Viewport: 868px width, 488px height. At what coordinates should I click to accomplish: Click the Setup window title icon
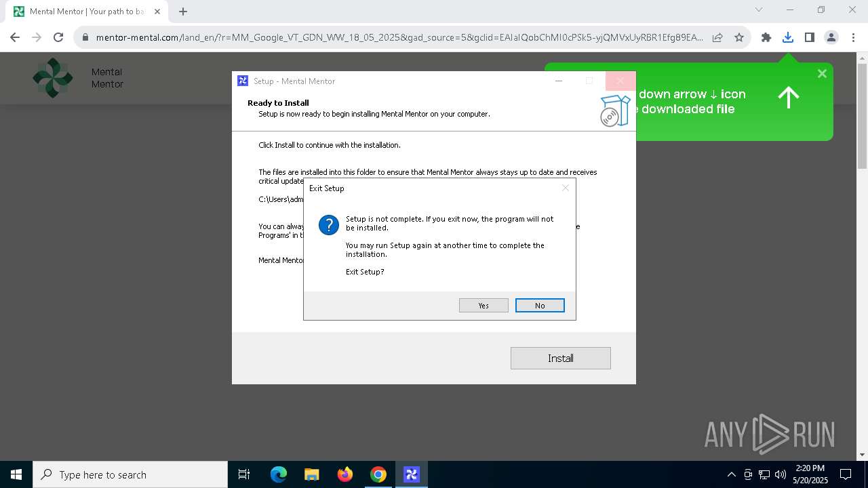click(243, 81)
